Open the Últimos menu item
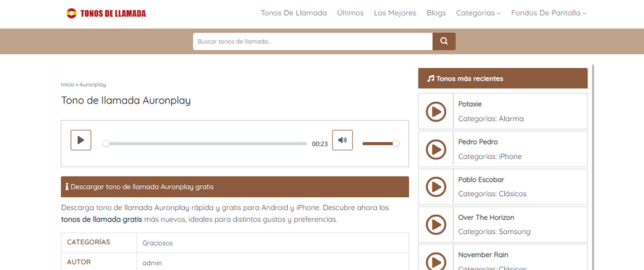 pyautogui.click(x=350, y=13)
